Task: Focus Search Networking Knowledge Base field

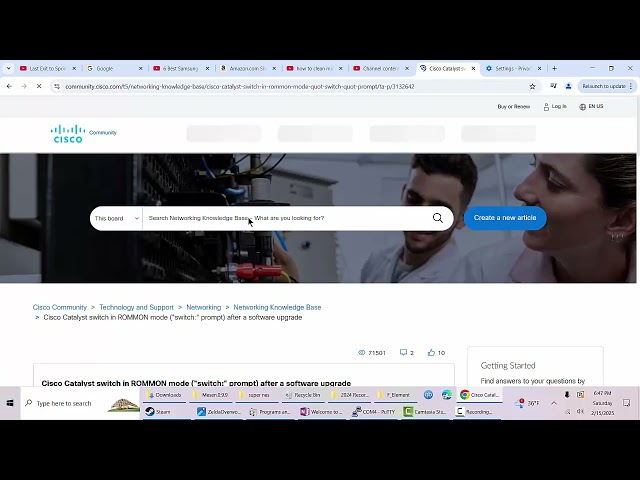Action: (x=286, y=218)
